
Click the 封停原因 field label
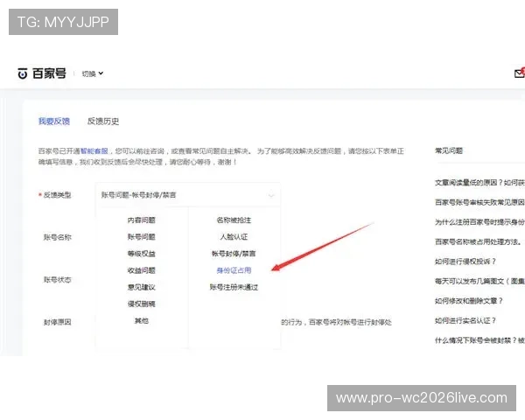(57, 322)
